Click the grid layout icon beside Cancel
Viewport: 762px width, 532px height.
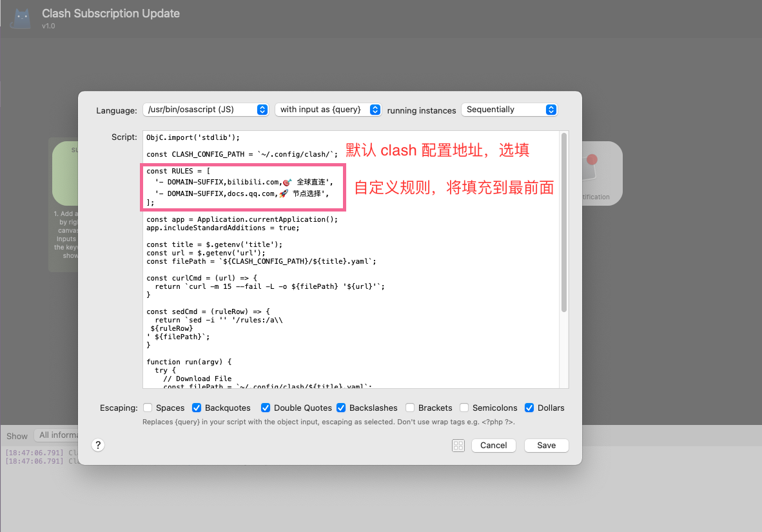click(x=458, y=445)
